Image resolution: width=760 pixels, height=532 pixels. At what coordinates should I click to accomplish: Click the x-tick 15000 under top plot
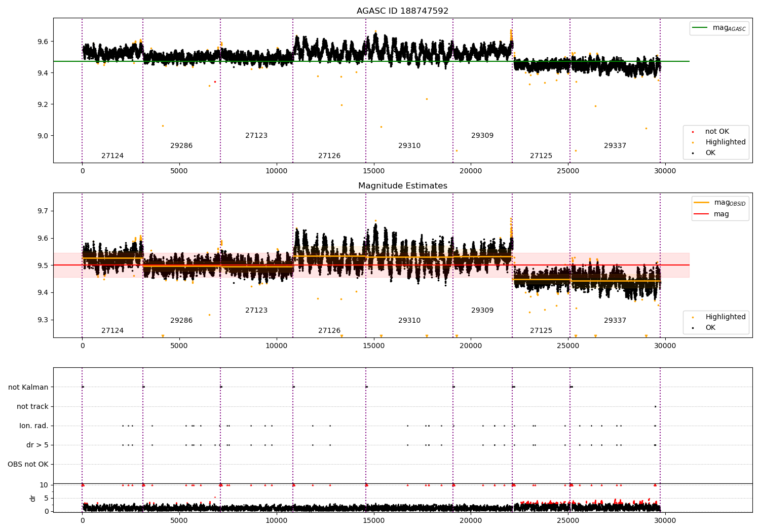[373, 171]
